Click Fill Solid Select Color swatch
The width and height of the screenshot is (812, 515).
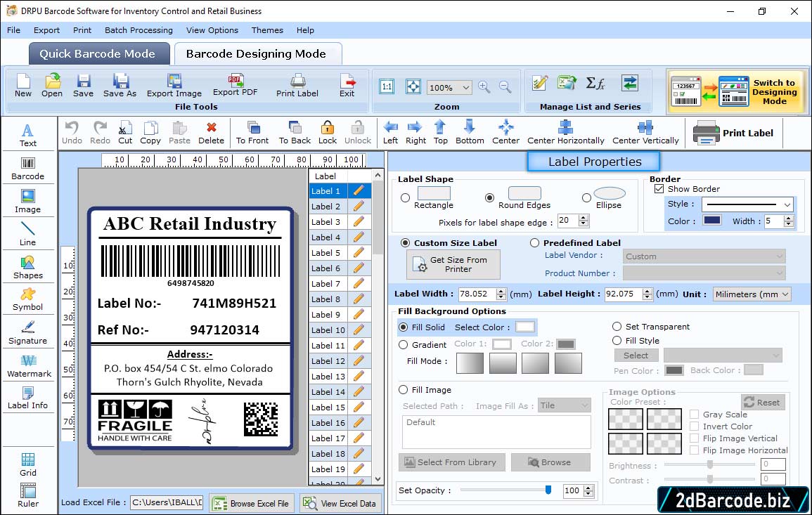coord(524,327)
